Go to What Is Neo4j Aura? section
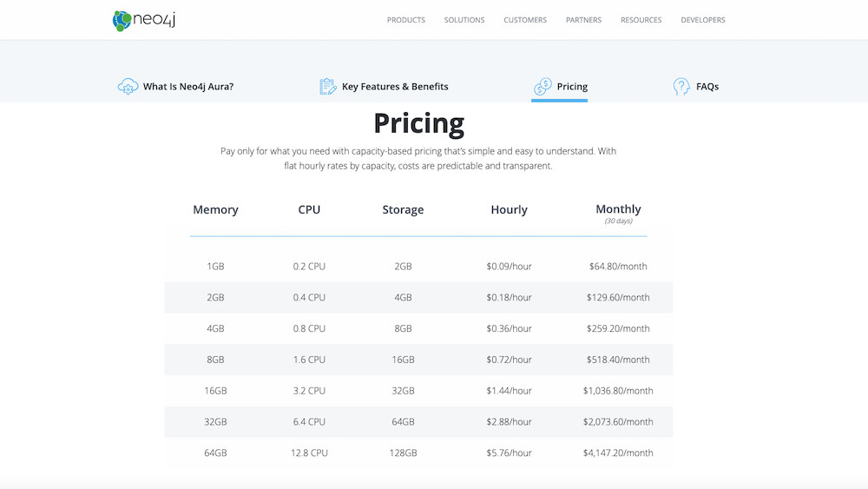 pyautogui.click(x=187, y=87)
